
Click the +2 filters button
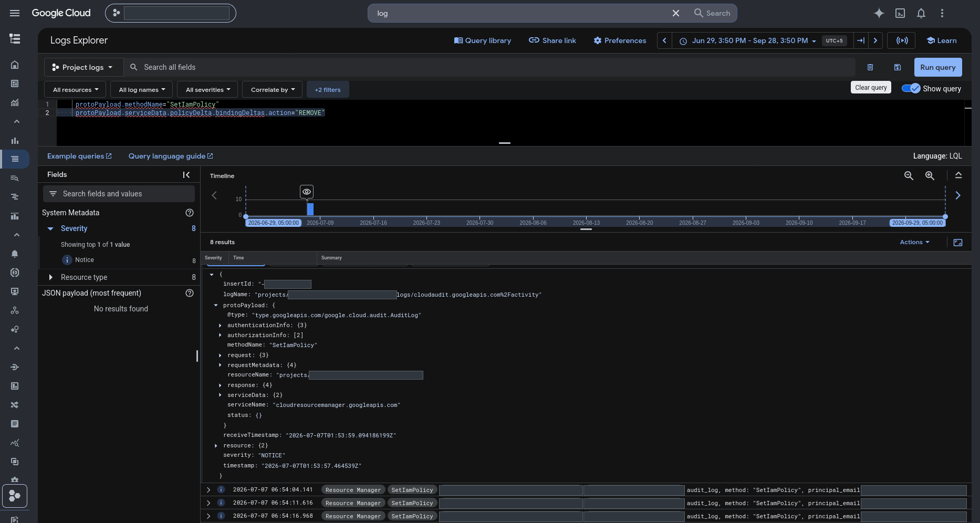point(328,90)
